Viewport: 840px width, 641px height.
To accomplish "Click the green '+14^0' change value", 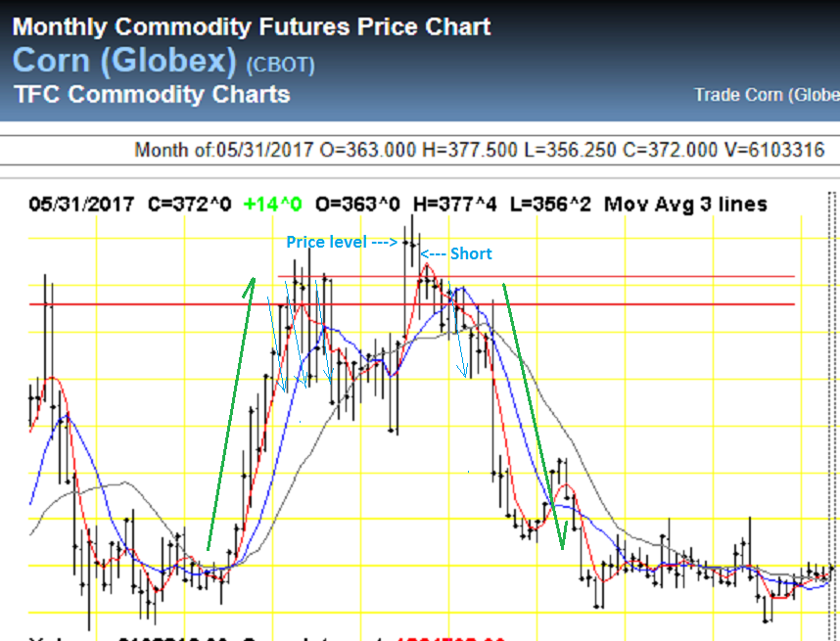I will [273, 204].
